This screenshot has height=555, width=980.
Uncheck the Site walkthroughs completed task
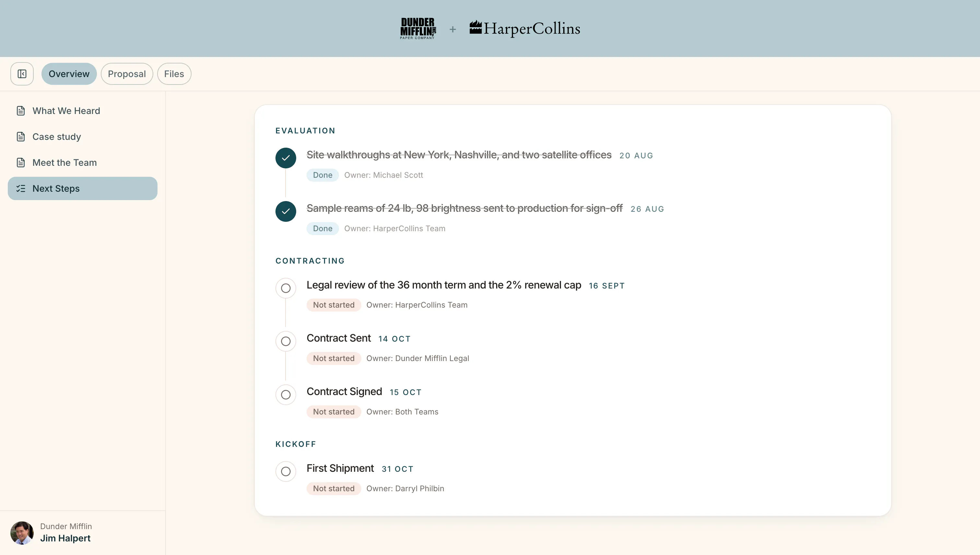click(286, 158)
